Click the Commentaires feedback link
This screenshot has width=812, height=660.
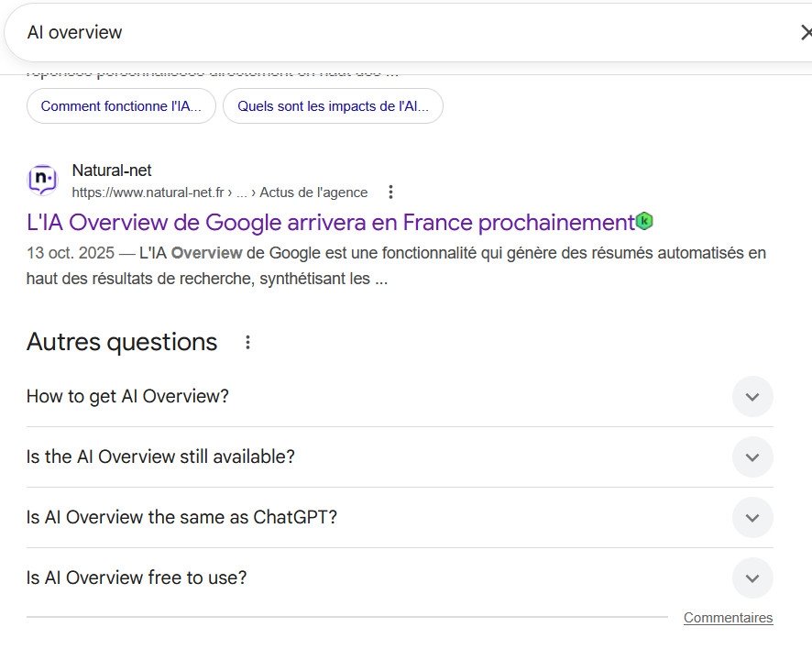(x=728, y=618)
